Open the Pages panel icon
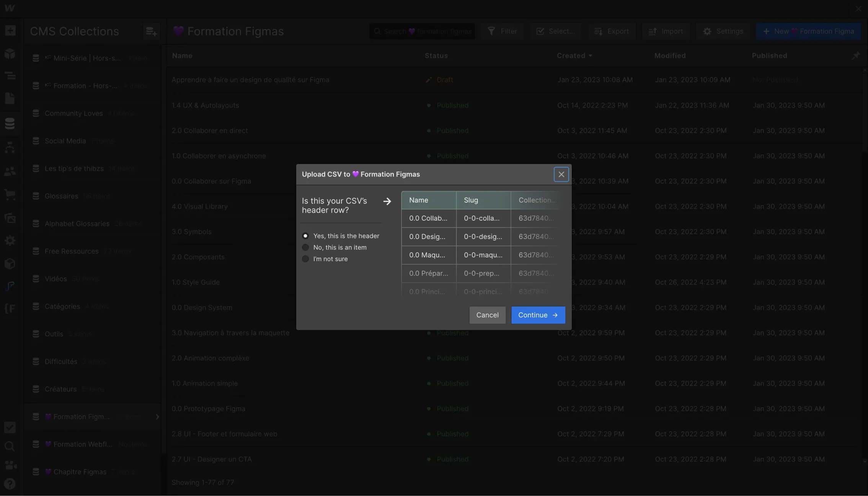868x496 pixels. 10,98
